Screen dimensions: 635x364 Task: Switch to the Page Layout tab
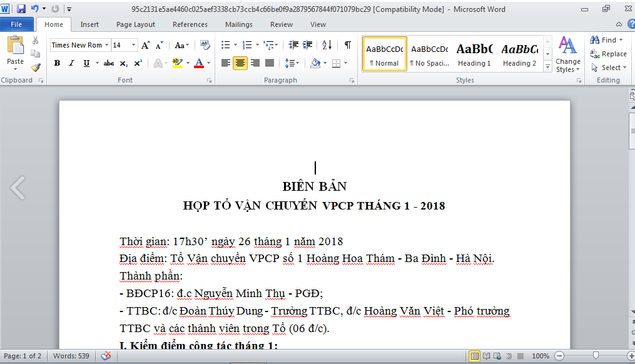tap(136, 24)
